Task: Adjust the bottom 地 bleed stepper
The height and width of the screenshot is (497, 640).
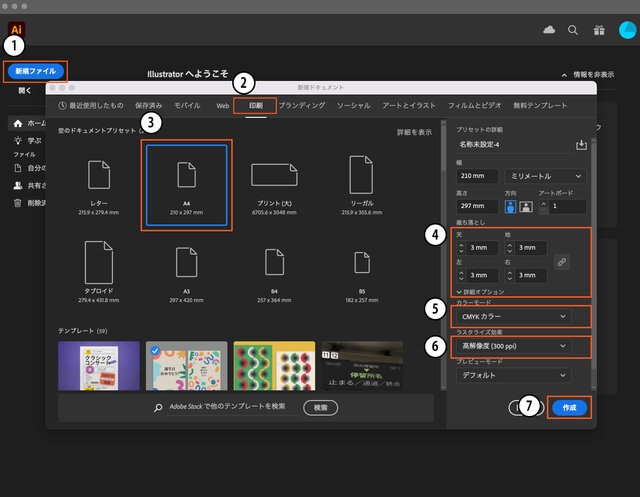Action: pos(509,248)
